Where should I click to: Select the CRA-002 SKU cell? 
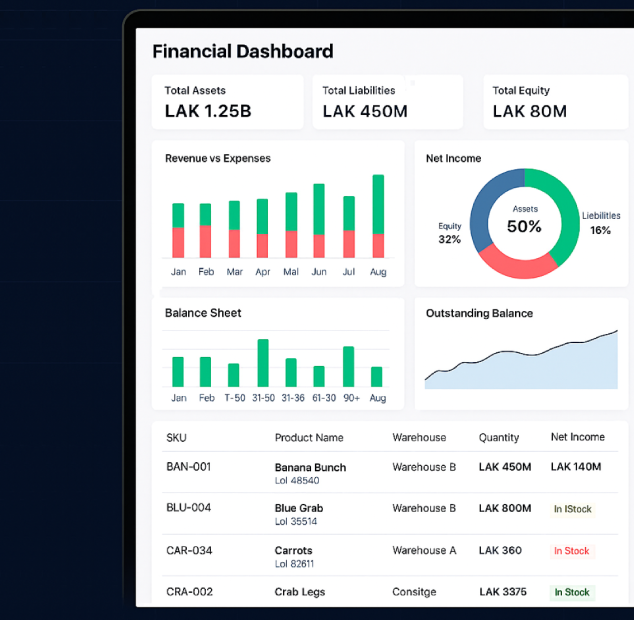[x=189, y=592]
